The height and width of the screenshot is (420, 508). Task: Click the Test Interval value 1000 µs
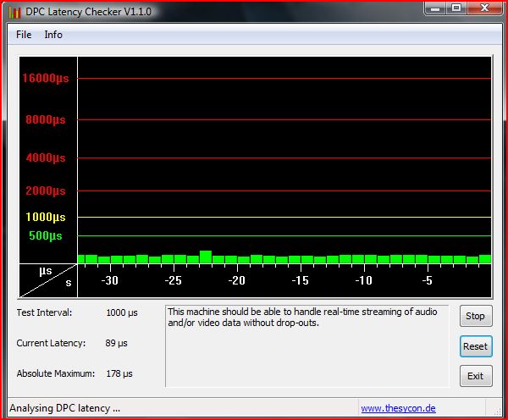pyautogui.click(x=122, y=312)
